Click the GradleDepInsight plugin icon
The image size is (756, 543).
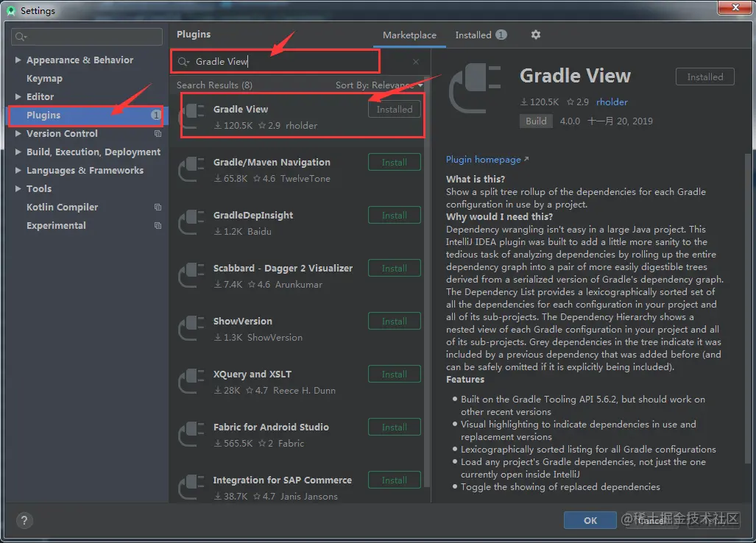pos(192,222)
